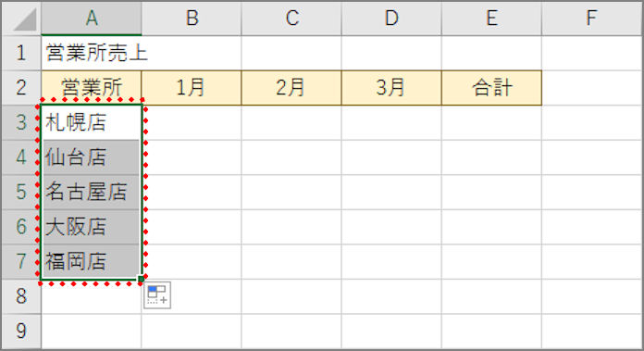
Task: Select row 1 header
Action: click(x=21, y=53)
